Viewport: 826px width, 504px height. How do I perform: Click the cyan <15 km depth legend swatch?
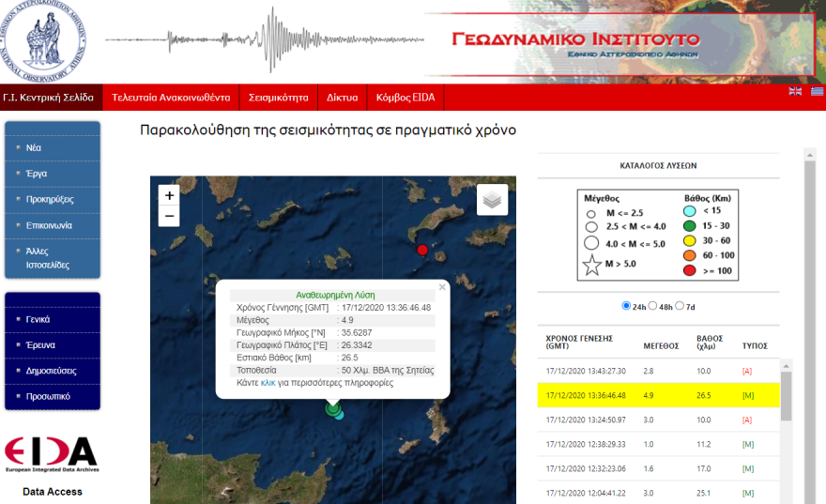(x=690, y=211)
